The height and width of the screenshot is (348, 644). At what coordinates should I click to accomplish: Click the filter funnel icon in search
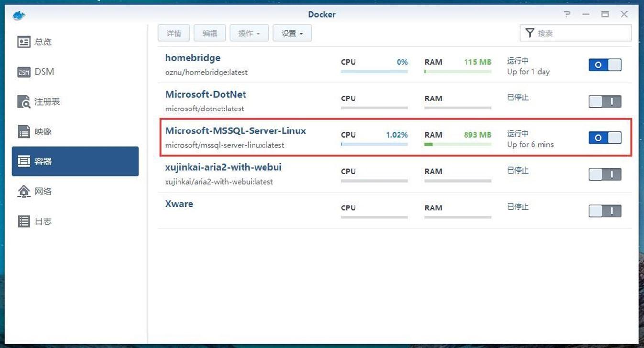point(530,33)
